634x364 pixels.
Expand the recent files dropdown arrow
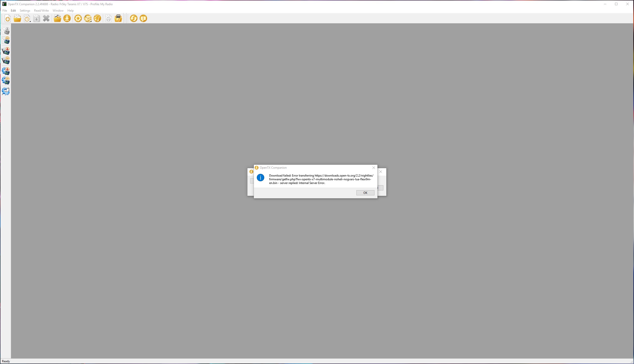(x=30, y=21)
